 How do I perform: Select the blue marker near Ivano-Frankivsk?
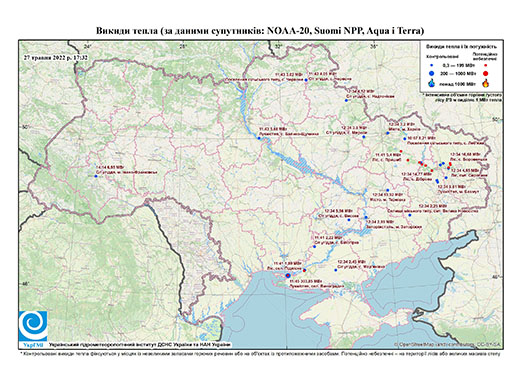pyautogui.click(x=96, y=176)
